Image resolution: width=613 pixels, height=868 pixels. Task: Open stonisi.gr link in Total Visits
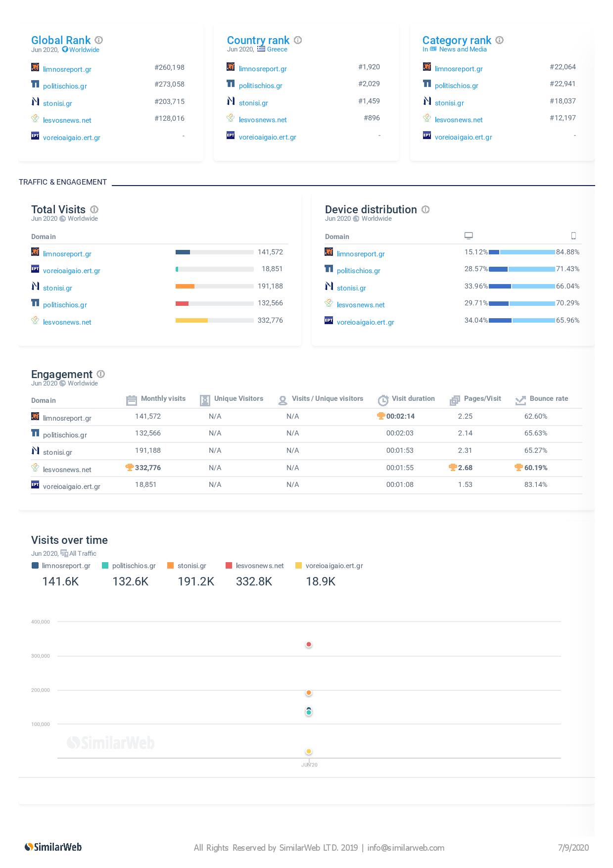click(57, 288)
